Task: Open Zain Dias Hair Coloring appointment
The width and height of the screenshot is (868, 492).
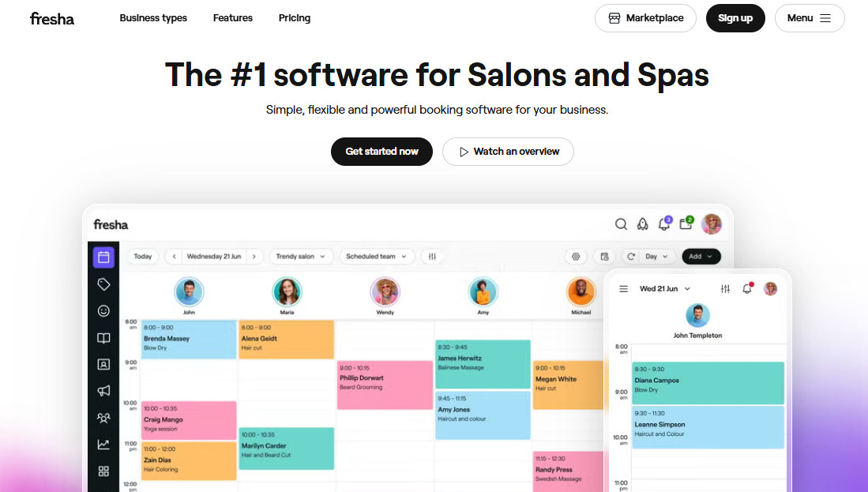Action: [189, 460]
